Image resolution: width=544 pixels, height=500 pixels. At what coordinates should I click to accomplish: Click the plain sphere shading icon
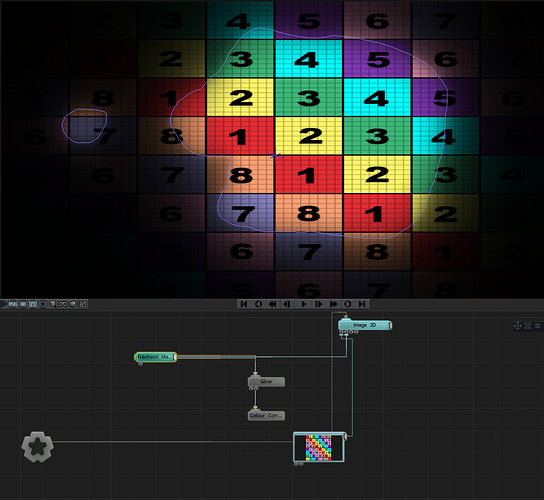(x=73, y=304)
